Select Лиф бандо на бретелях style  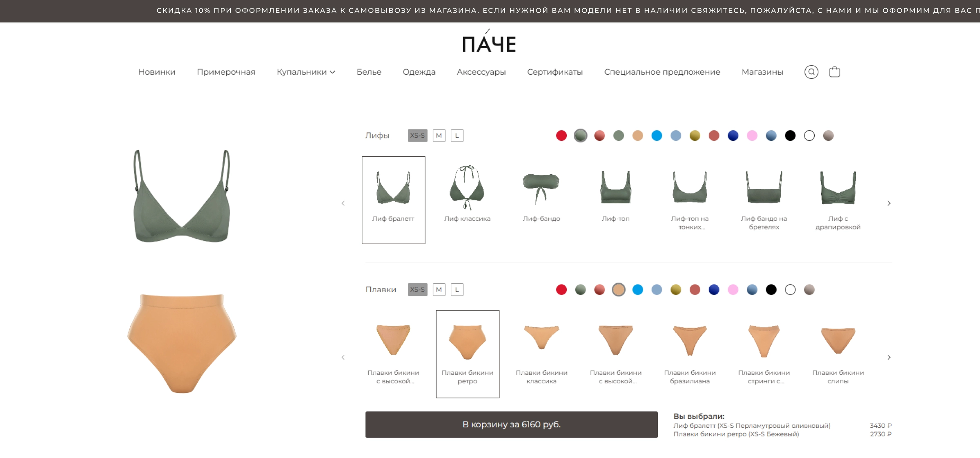(764, 200)
